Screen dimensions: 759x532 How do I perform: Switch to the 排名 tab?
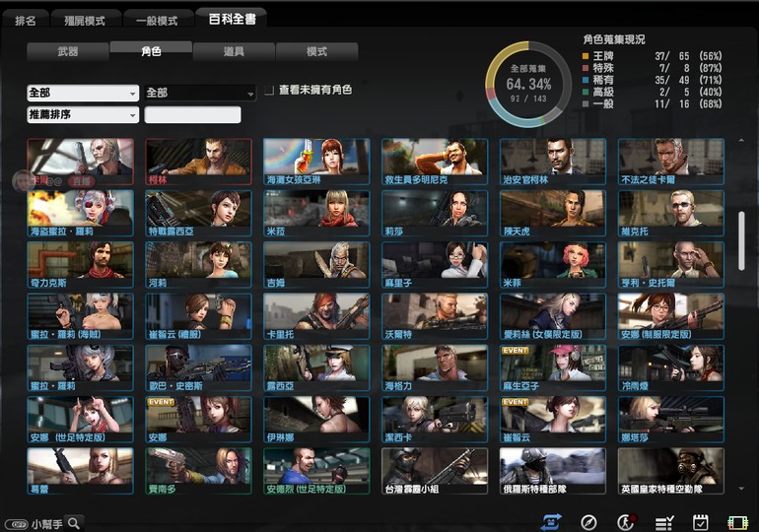[25, 20]
